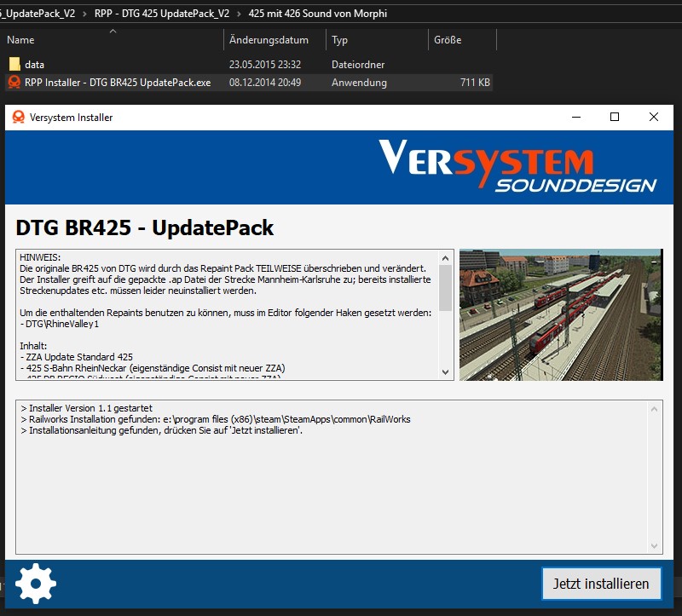Sort Explorer list by Typ column
The width and height of the screenshot is (682, 616).
339,39
